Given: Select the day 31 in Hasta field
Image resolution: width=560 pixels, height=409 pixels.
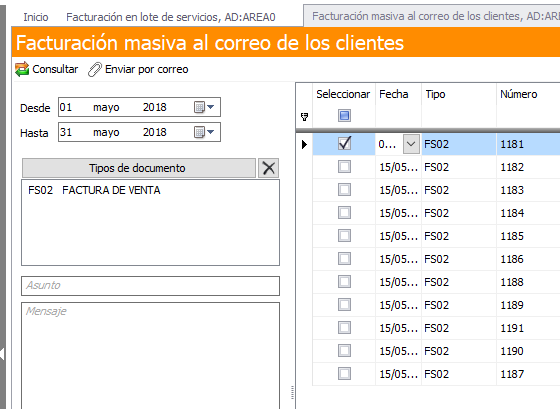Looking at the screenshot, I should (x=66, y=132).
